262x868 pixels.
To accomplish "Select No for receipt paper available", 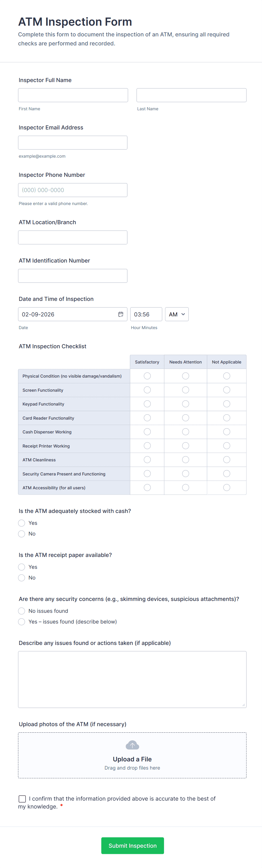I will (x=22, y=578).
